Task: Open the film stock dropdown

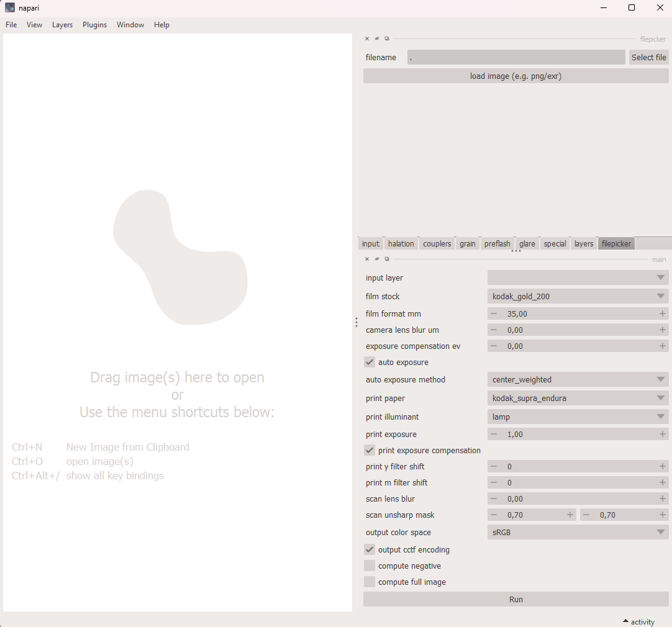Action: 578,297
